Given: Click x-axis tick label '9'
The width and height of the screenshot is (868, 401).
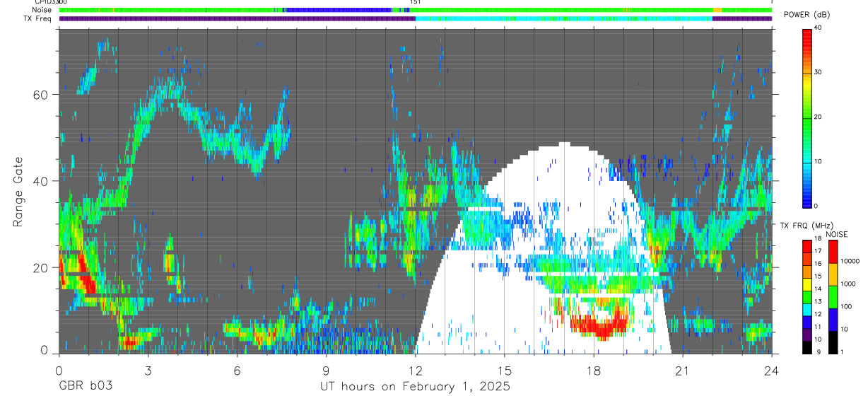Looking at the screenshot, I should coord(326,371).
